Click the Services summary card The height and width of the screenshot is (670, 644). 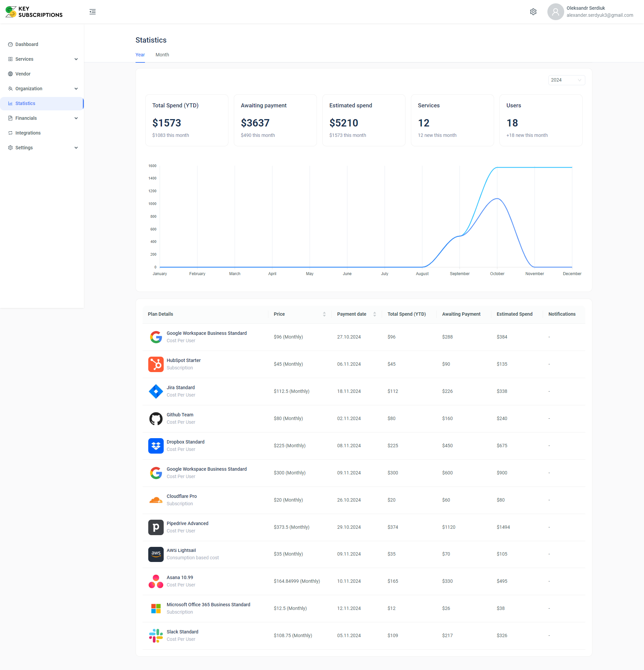(x=452, y=120)
